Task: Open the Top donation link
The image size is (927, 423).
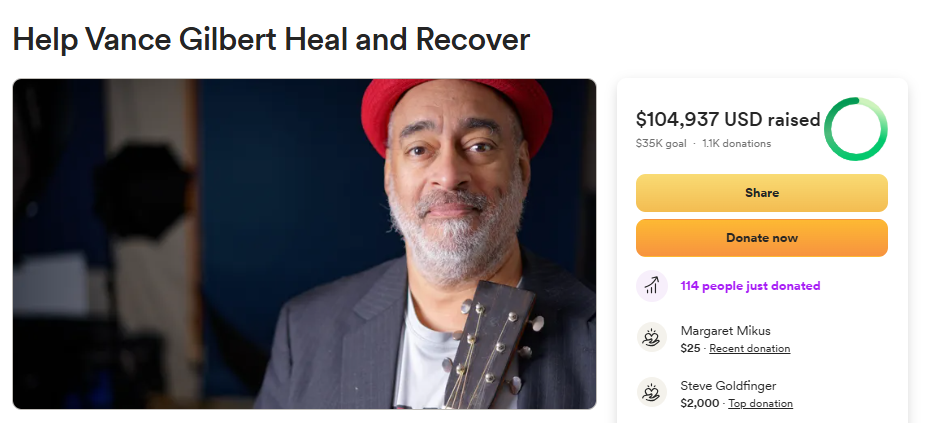Action: point(760,403)
